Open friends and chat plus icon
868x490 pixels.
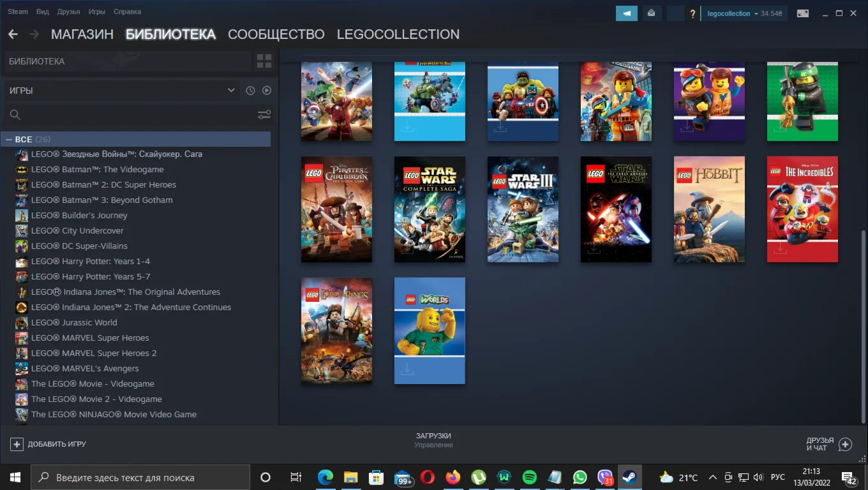click(845, 444)
